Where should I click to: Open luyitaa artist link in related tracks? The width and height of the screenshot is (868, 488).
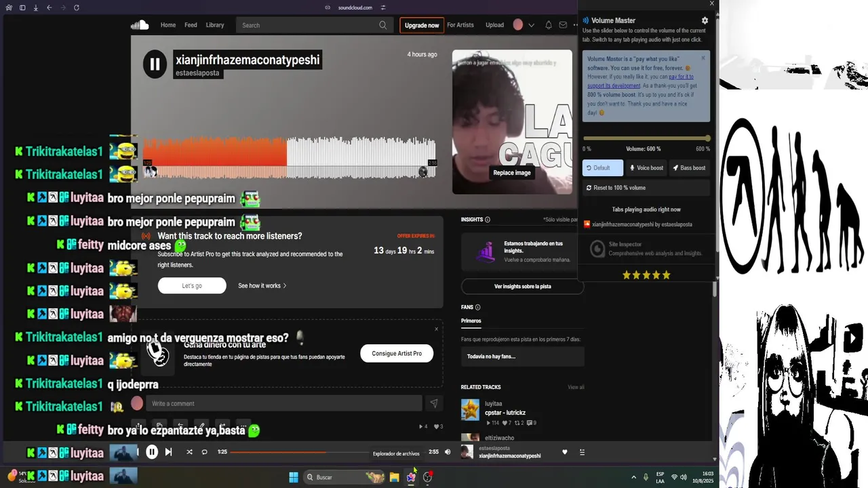[x=493, y=404]
